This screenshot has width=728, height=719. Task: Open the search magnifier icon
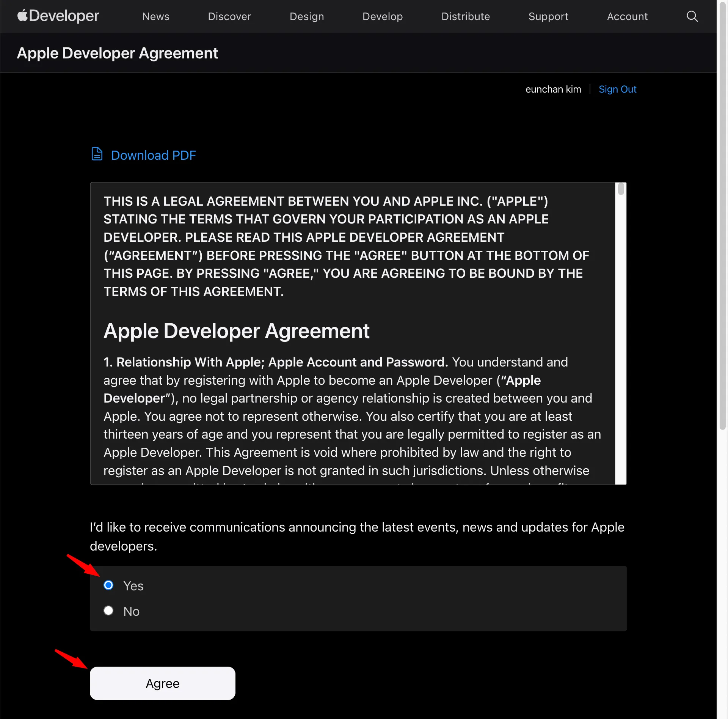coord(692,16)
